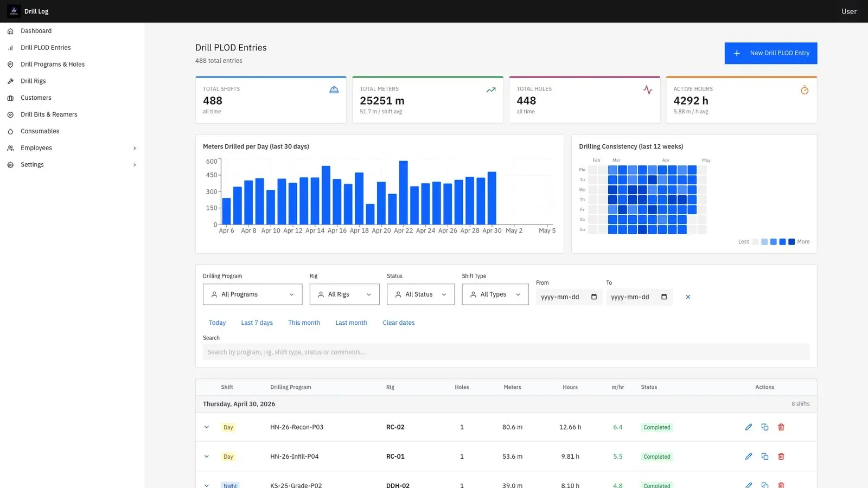Screen dimensions: 868x488
Task: Open the All Rigs dropdown
Action: (344, 294)
